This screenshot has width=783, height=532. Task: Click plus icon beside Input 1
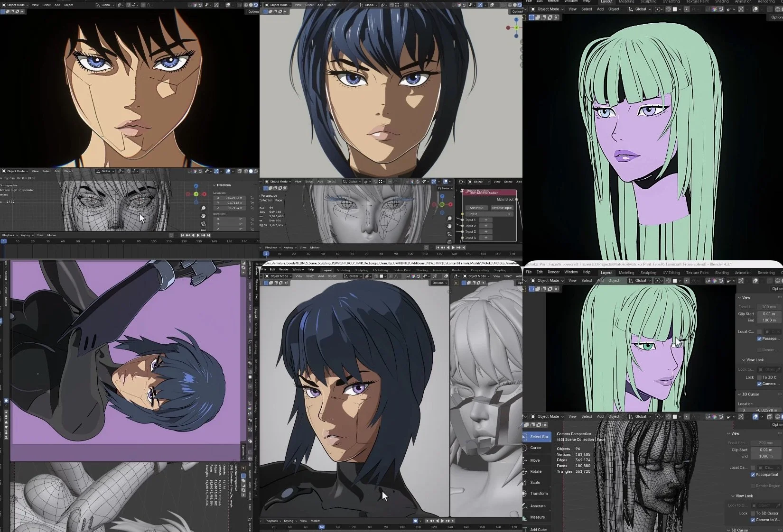486,220
